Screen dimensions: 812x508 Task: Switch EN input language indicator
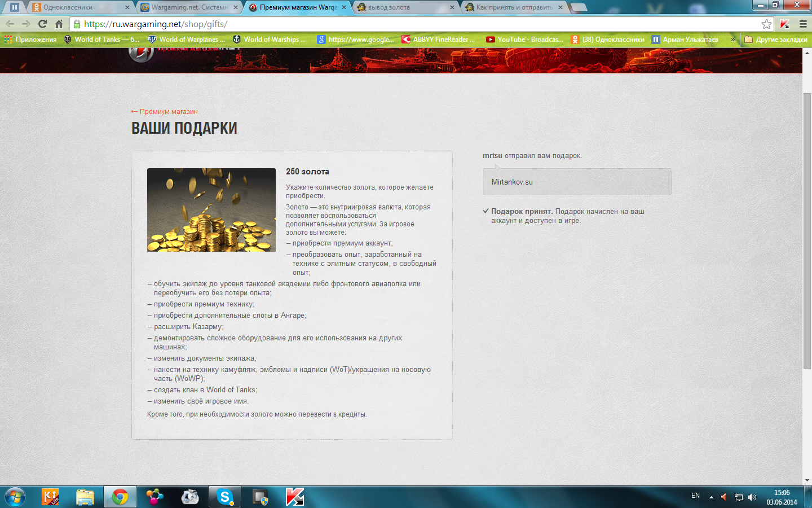point(695,496)
